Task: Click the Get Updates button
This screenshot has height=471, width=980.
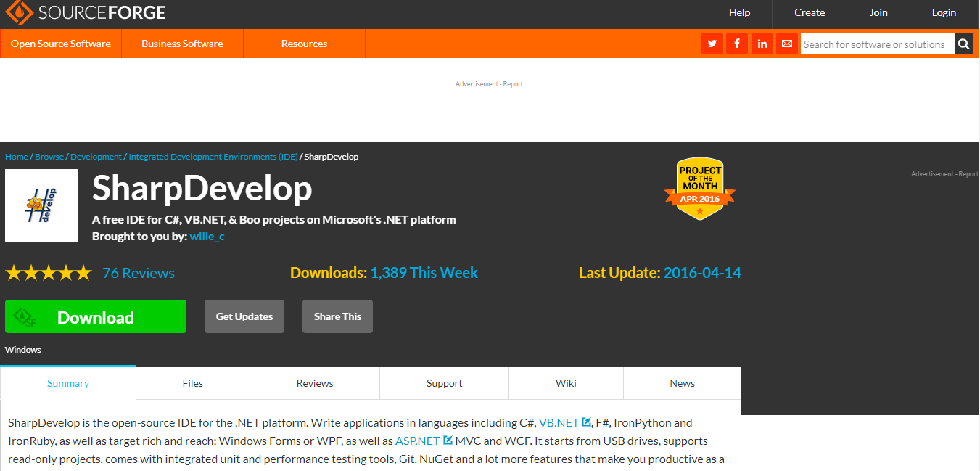Action: tap(244, 316)
